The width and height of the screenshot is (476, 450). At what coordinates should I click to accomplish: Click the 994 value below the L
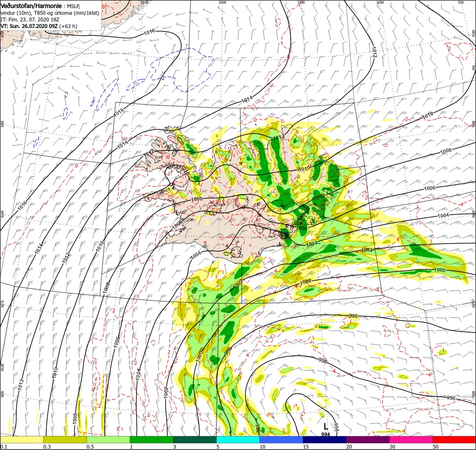tap(326, 434)
